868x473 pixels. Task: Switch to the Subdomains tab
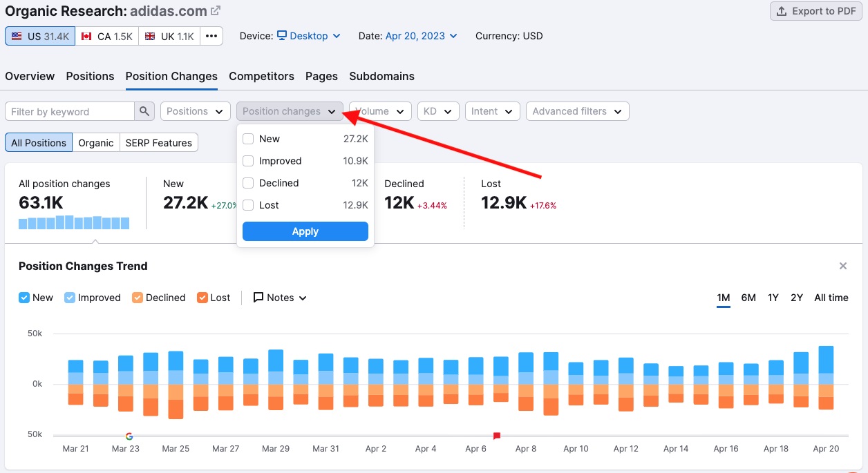[381, 76]
